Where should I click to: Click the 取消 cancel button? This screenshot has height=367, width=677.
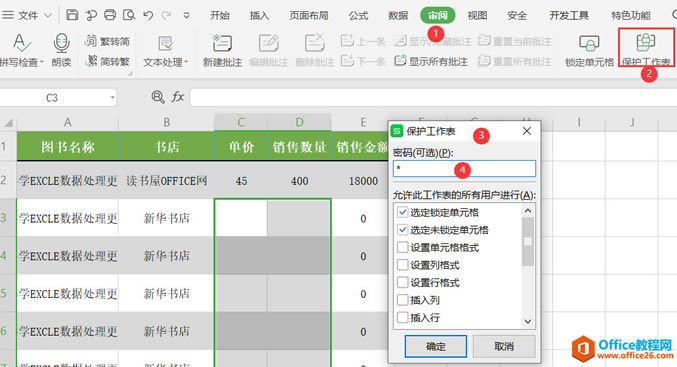(504, 346)
